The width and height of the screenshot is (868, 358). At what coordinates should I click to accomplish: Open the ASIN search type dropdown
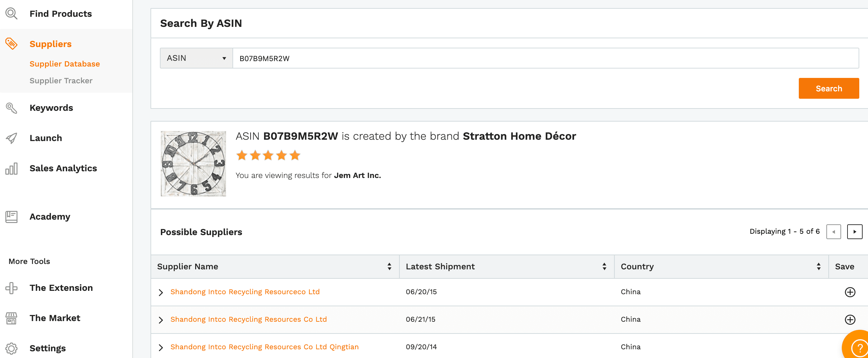[196, 58]
